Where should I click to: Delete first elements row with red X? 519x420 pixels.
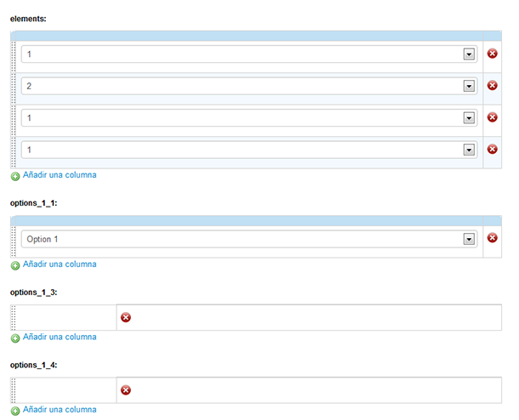[x=492, y=54]
